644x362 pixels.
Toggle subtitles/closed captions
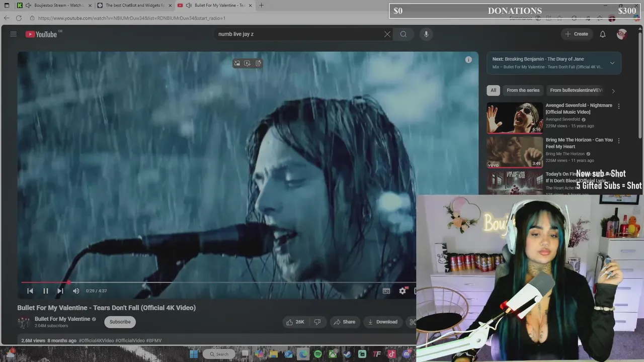386,291
